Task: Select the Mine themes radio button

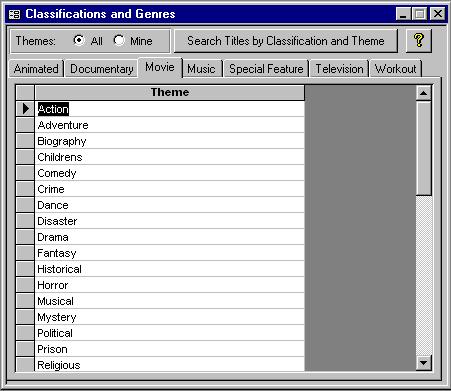Action: [119, 40]
